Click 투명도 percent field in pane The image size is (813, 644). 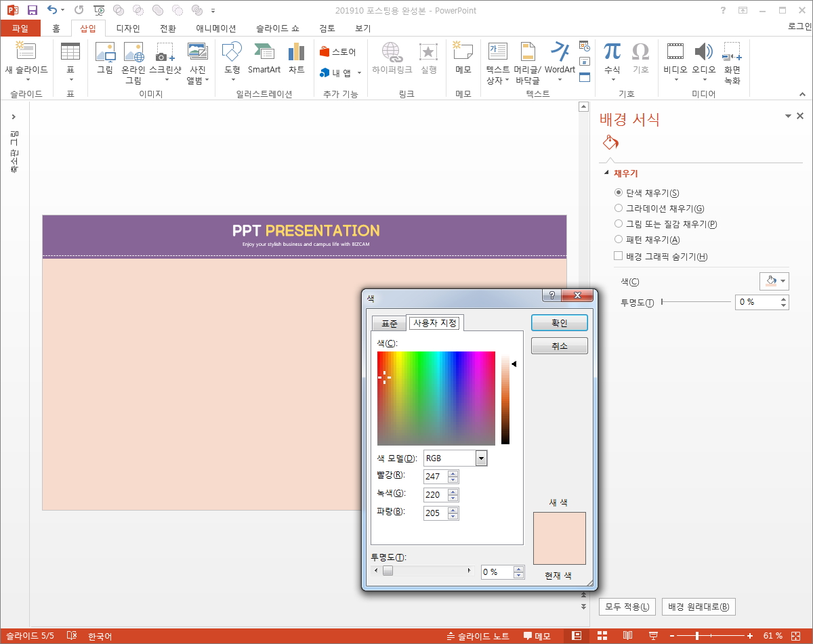pos(757,302)
